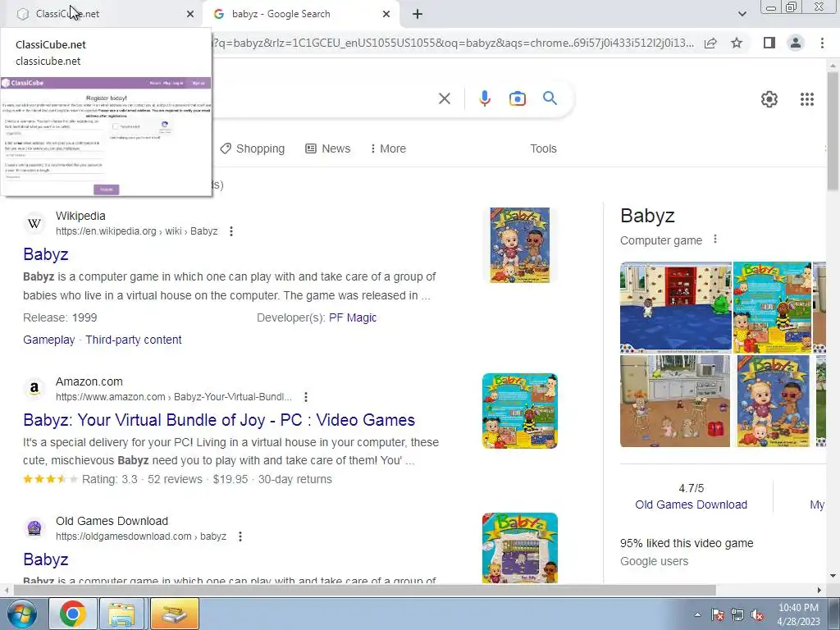Open the Windows Start menu

pyautogui.click(x=21, y=614)
